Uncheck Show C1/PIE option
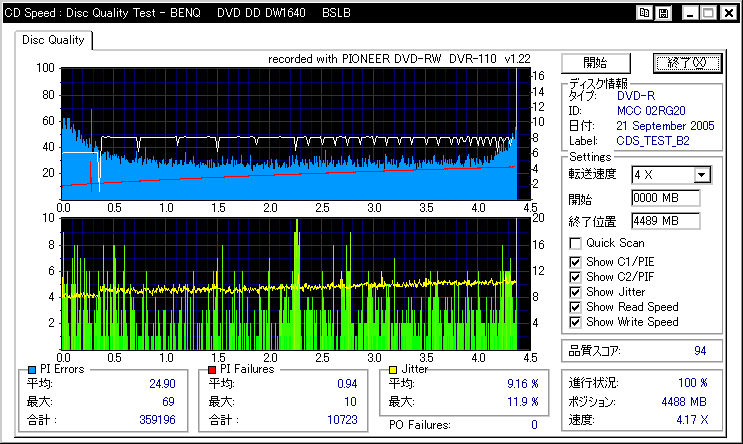 click(575, 262)
